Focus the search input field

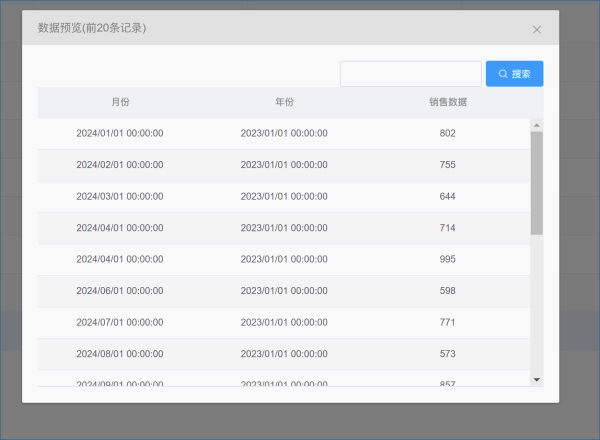click(x=411, y=73)
